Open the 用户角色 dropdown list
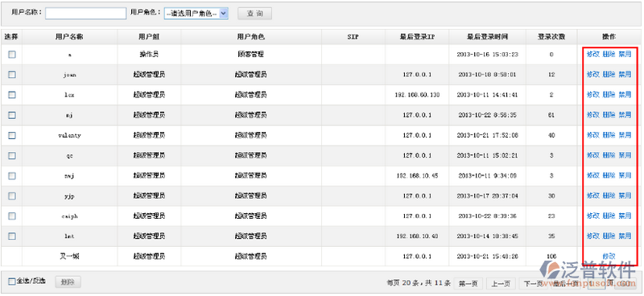644x296 pixels. pyautogui.click(x=196, y=14)
